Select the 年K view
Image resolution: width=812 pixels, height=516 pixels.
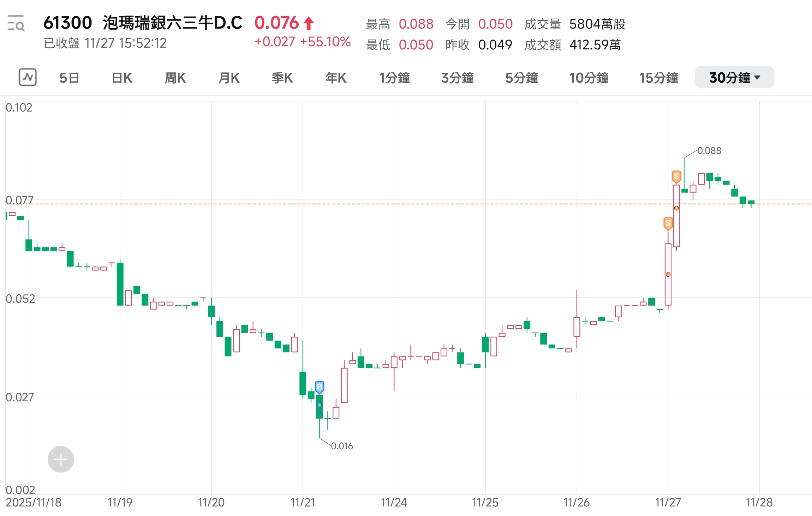(335, 78)
